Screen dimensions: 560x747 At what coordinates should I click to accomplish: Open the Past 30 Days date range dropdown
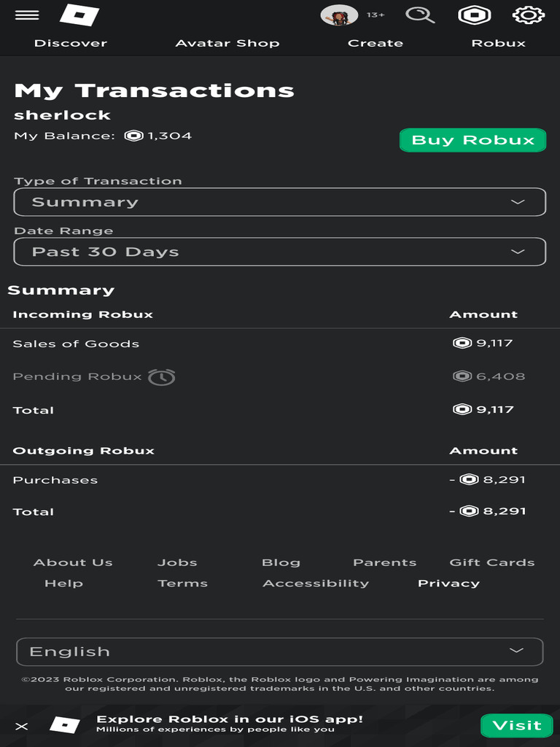(280, 252)
